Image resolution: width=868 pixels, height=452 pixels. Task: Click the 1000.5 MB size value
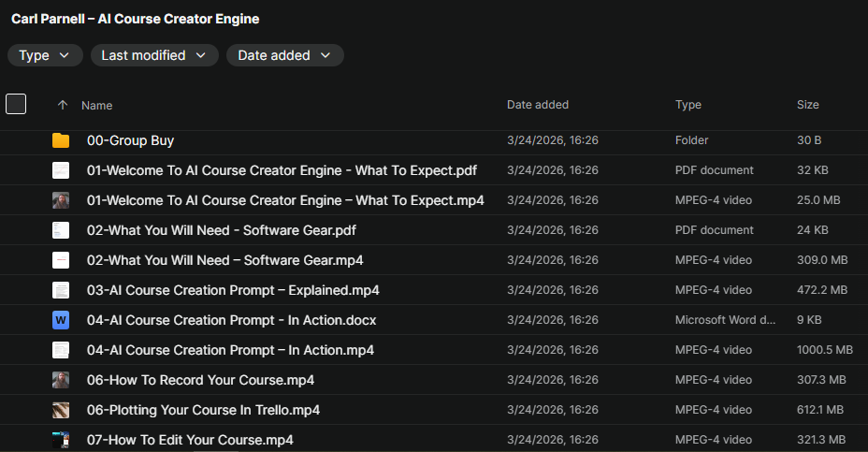click(x=825, y=349)
